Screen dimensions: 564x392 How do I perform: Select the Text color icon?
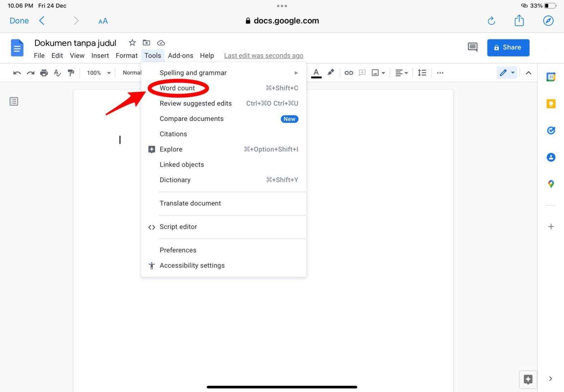coord(316,73)
